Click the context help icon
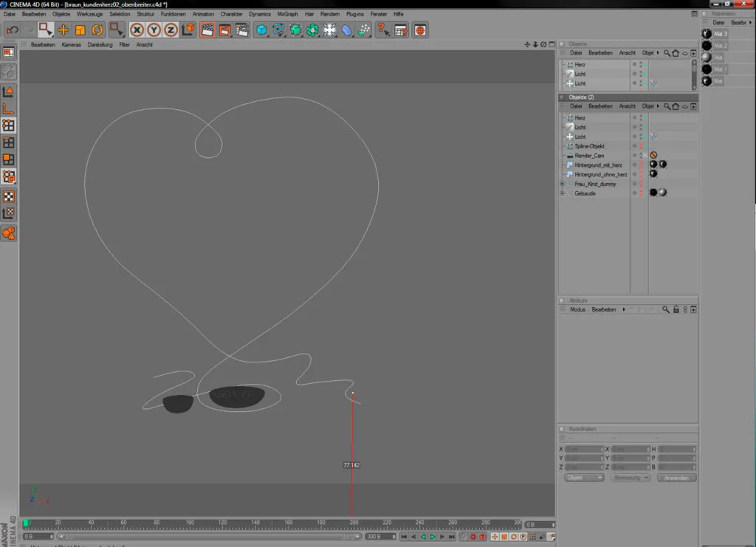 coord(384,30)
